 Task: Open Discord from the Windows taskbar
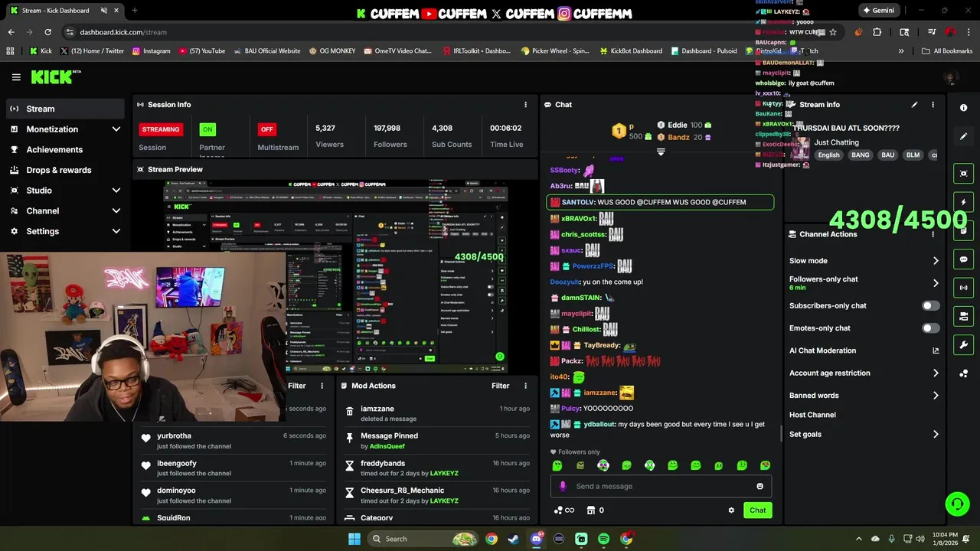pos(536,539)
